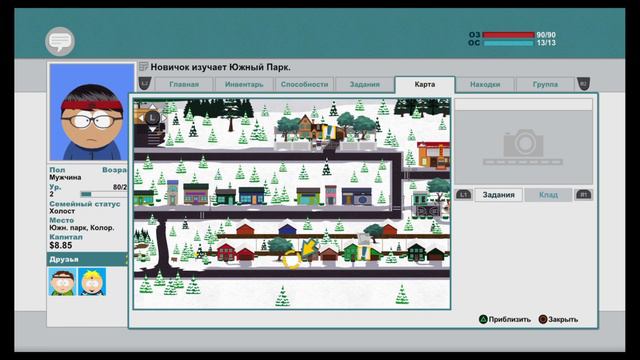
Task: Click the camera placeholder photo
Action: point(523,148)
